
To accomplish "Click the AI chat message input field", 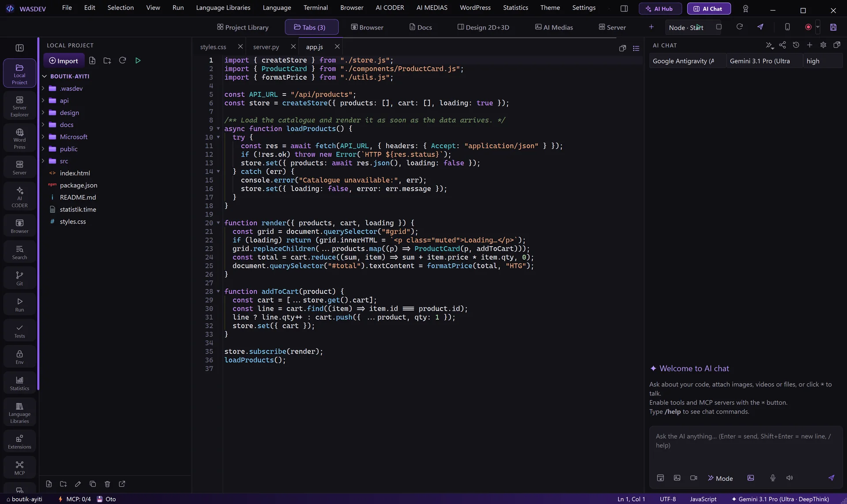I will tap(746, 448).
